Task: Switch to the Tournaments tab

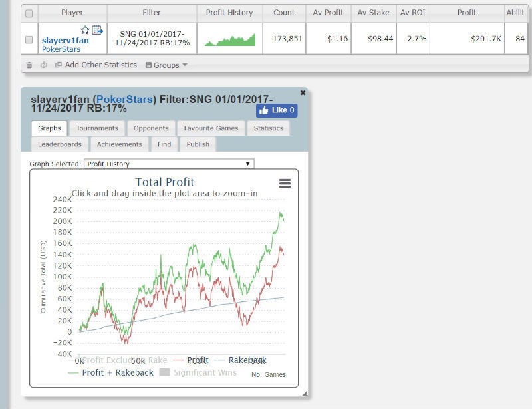Action: (97, 128)
